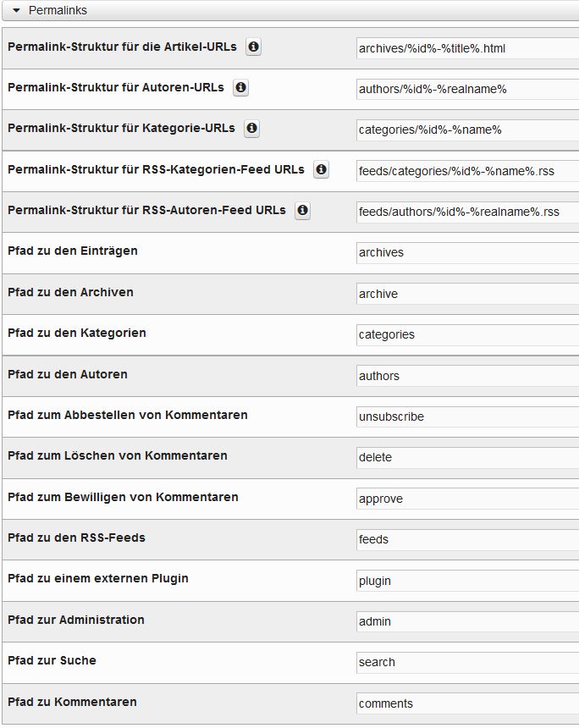Focus the 'Pfad zu den Einträgen' field

click(467, 252)
